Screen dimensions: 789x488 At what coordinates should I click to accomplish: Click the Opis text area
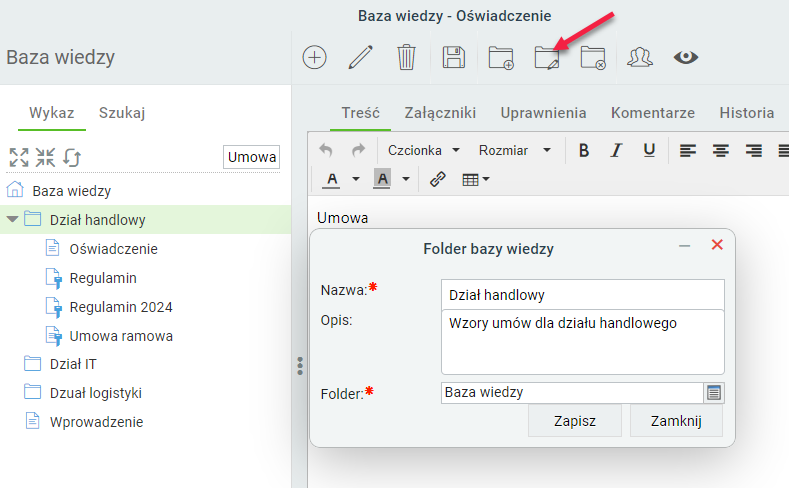pyautogui.click(x=583, y=342)
